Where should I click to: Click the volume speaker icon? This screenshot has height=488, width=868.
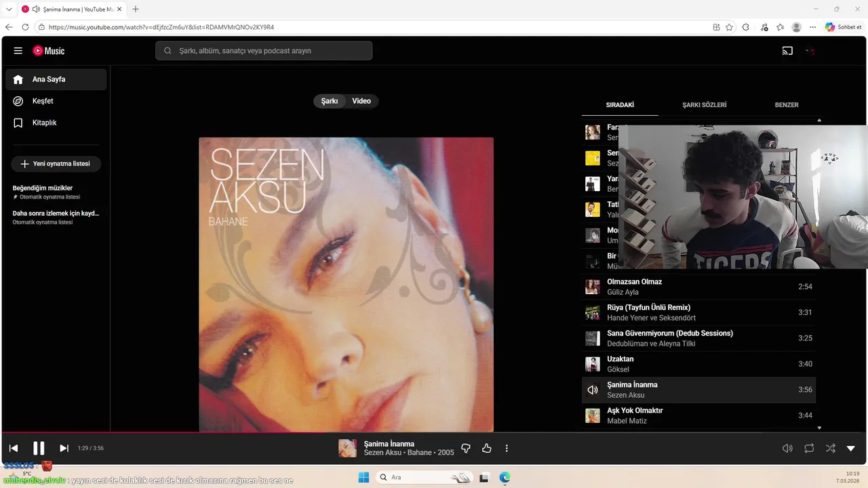click(x=787, y=448)
